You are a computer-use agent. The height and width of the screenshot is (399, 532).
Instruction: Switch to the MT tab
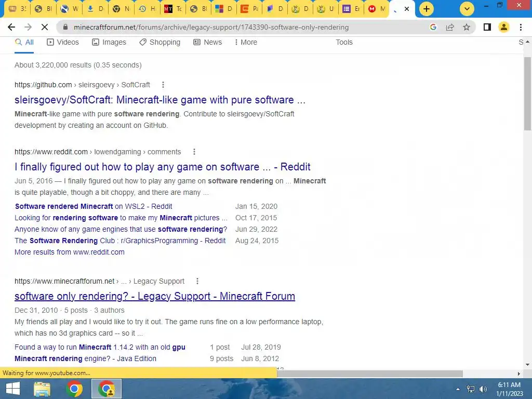pyautogui.click(x=172, y=9)
